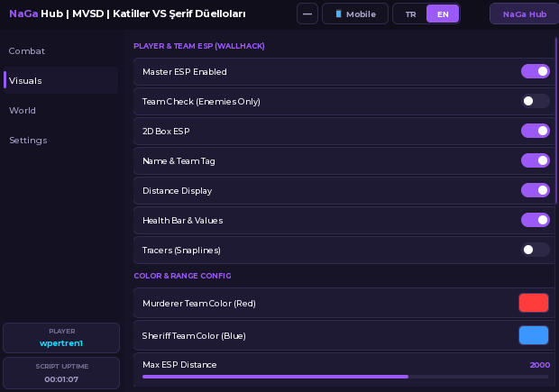Viewport: 559px width, 392px height.
Task: Click the vertical scrollbar on right edge
Action: tap(556, 121)
